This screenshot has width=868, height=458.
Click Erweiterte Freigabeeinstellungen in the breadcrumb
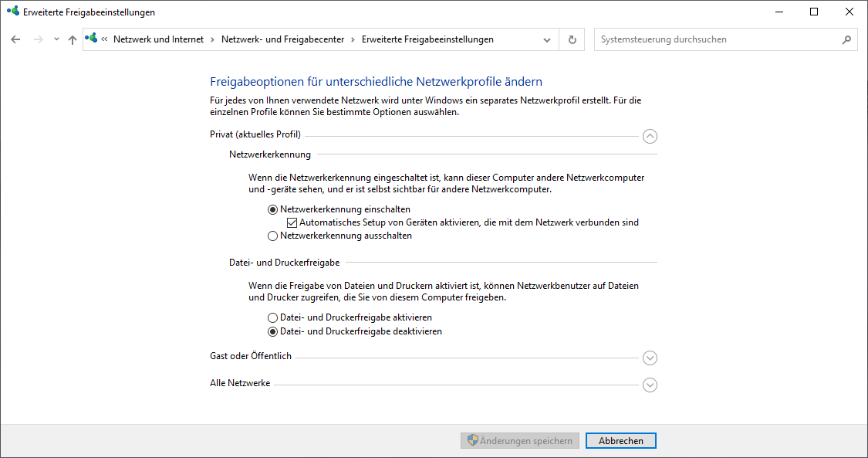tap(427, 39)
